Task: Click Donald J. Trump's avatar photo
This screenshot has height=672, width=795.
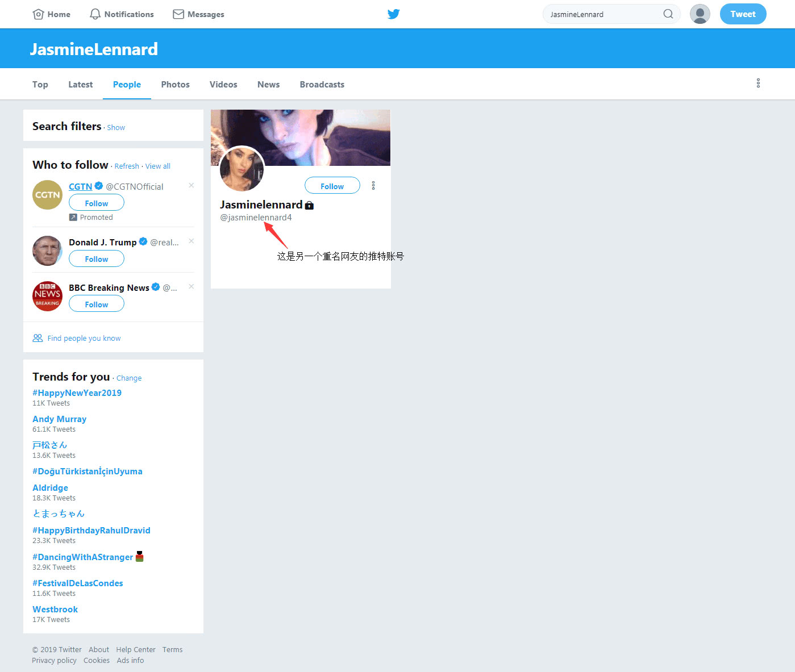Action: (x=47, y=251)
